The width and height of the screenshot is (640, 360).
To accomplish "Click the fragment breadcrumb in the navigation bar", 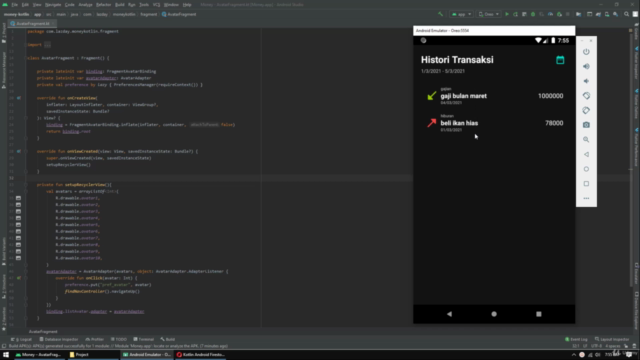I will (x=149, y=14).
